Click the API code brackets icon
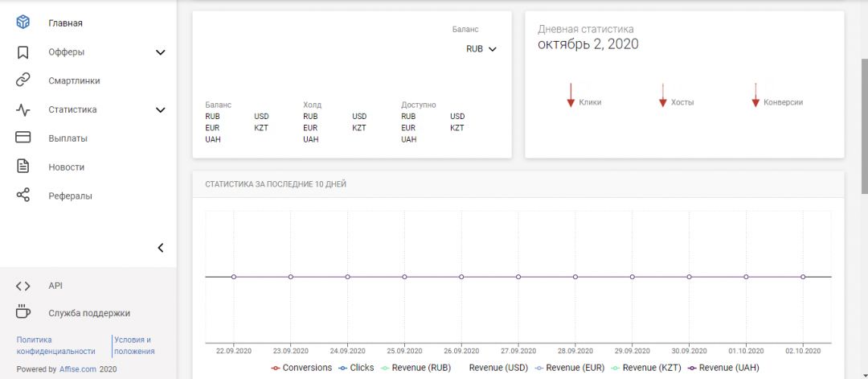The width and height of the screenshot is (868, 379). coord(23,286)
